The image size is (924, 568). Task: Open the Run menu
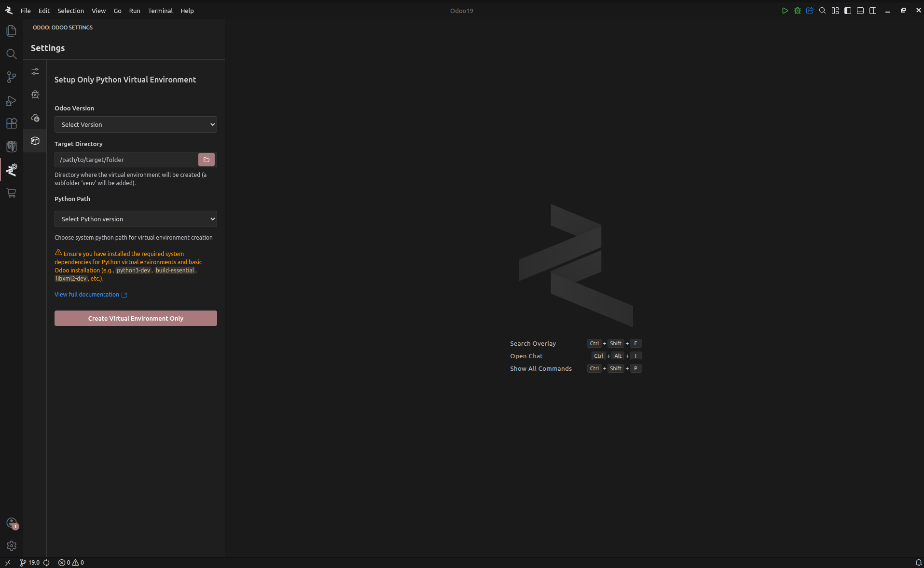(x=135, y=11)
